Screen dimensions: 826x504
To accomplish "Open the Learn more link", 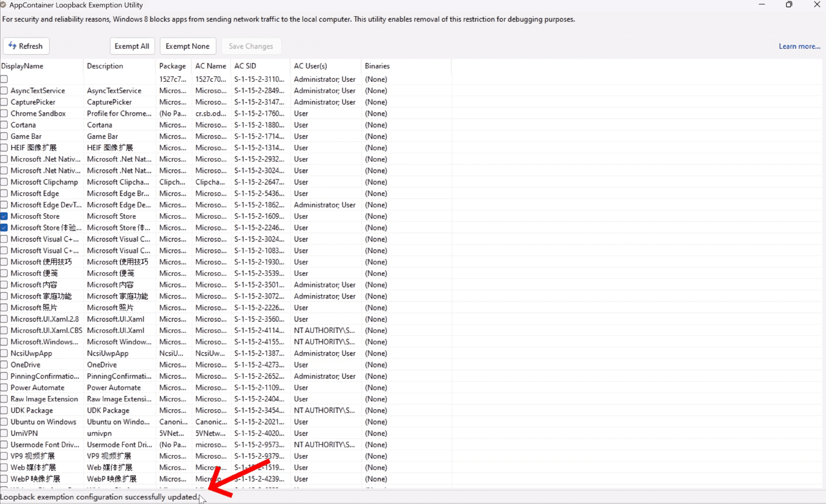I will click(799, 46).
